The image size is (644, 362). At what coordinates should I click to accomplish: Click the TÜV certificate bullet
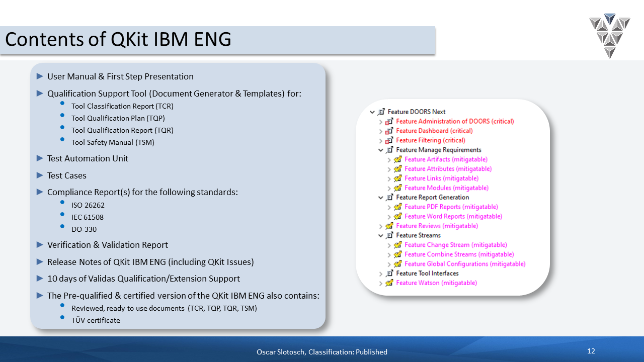coord(96,320)
